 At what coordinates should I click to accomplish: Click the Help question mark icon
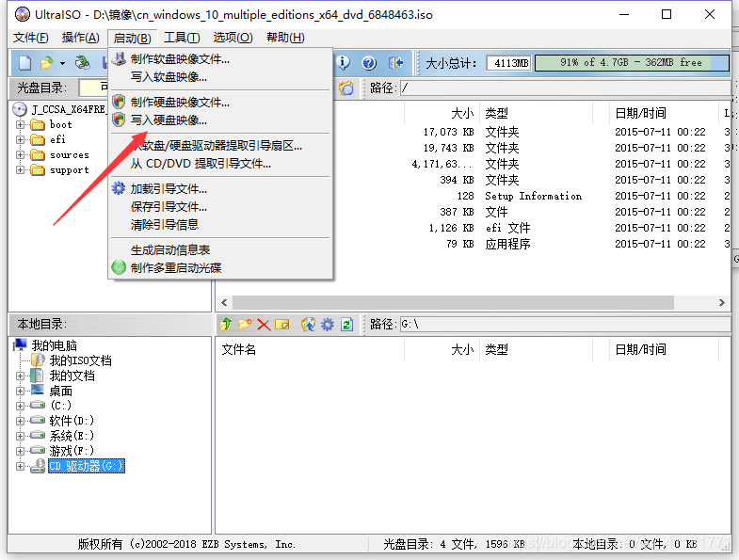coord(369,63)
